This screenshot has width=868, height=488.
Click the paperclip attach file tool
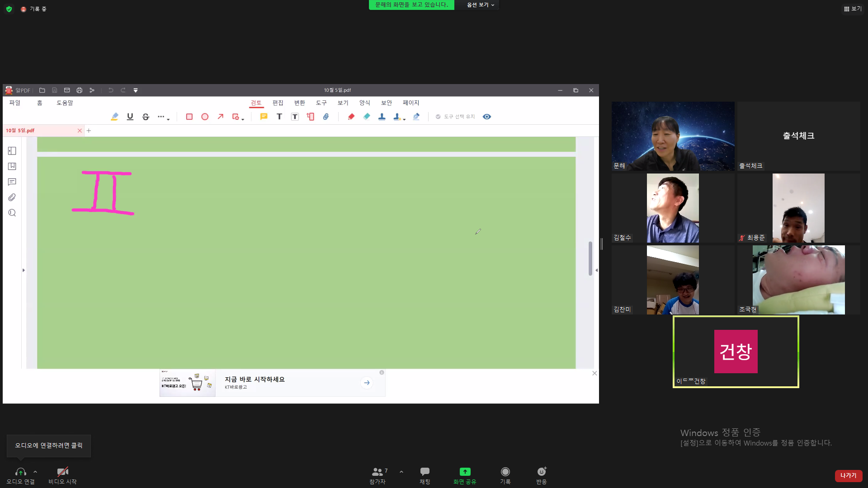tap(326, 117)
